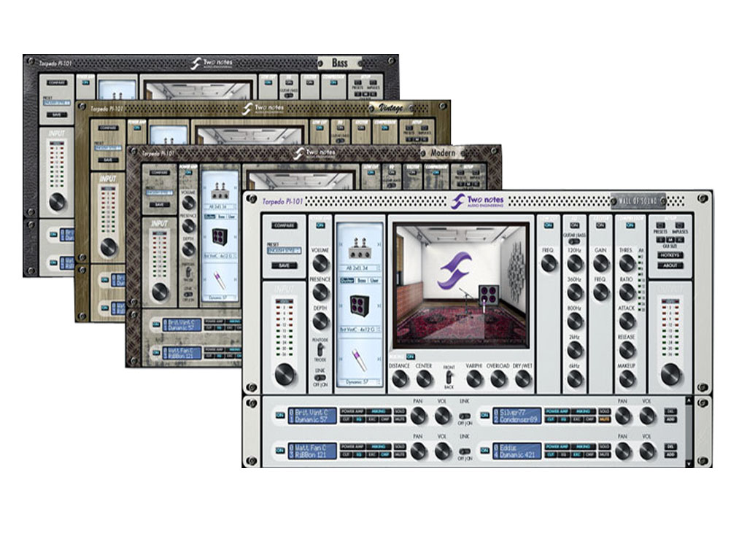Open the Preset dropdown field
Viewport: 747px width, 560px height.
[284, 250]
